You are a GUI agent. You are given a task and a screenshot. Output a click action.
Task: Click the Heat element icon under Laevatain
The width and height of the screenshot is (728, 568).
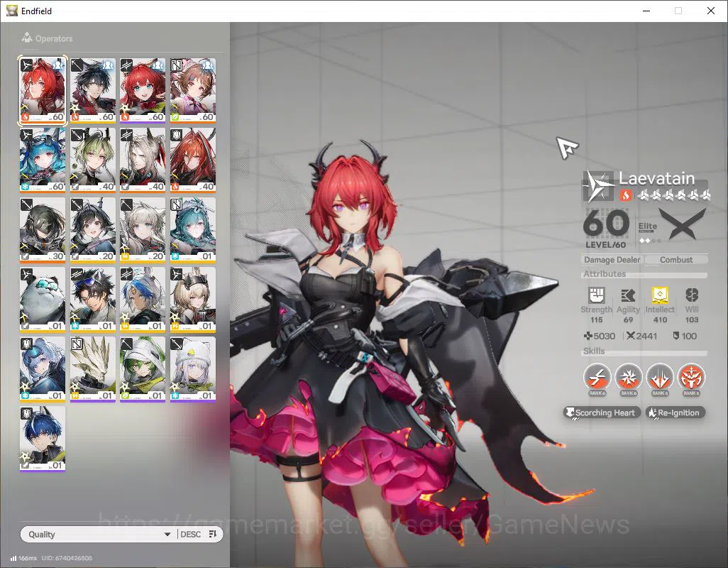pos(625,195)
